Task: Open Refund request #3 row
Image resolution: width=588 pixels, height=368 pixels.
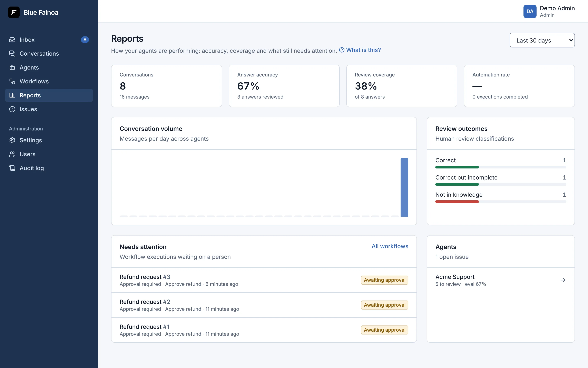Action: click(x=264, y=280)
